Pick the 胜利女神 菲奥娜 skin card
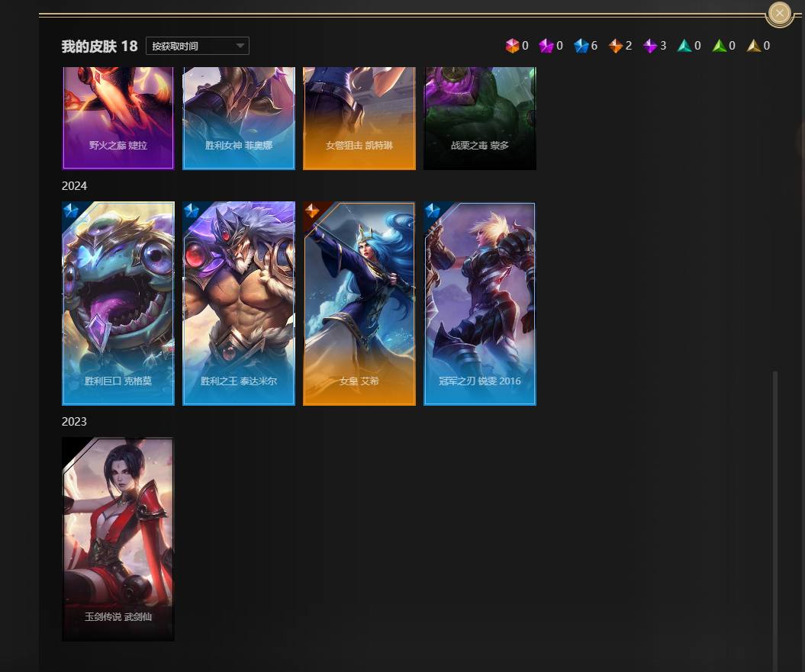 239,118
